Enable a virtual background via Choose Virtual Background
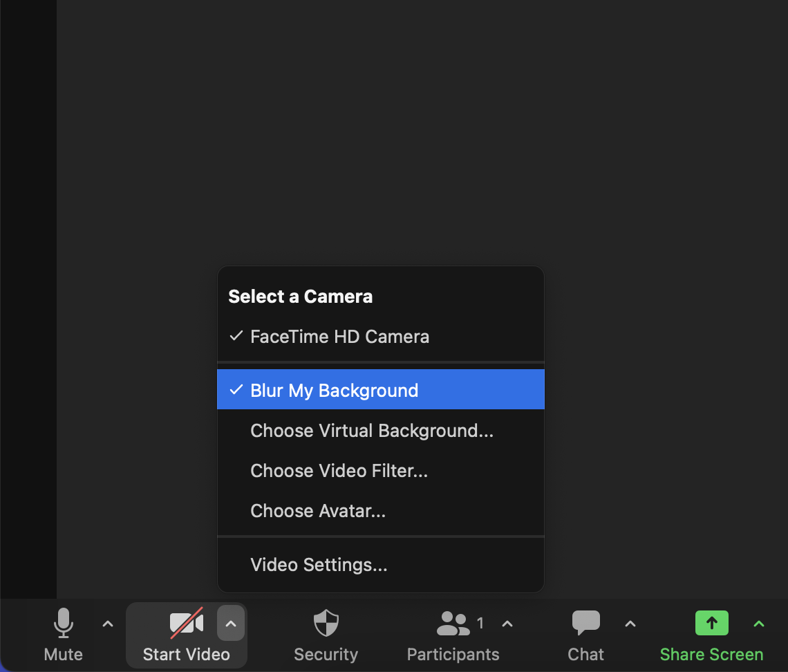788x672 pixels. [372, 430]
